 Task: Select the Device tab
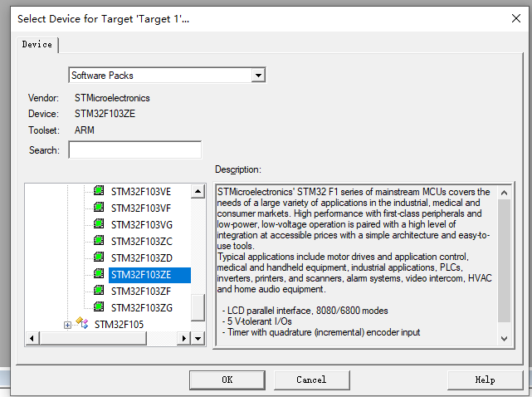point(37,45)
